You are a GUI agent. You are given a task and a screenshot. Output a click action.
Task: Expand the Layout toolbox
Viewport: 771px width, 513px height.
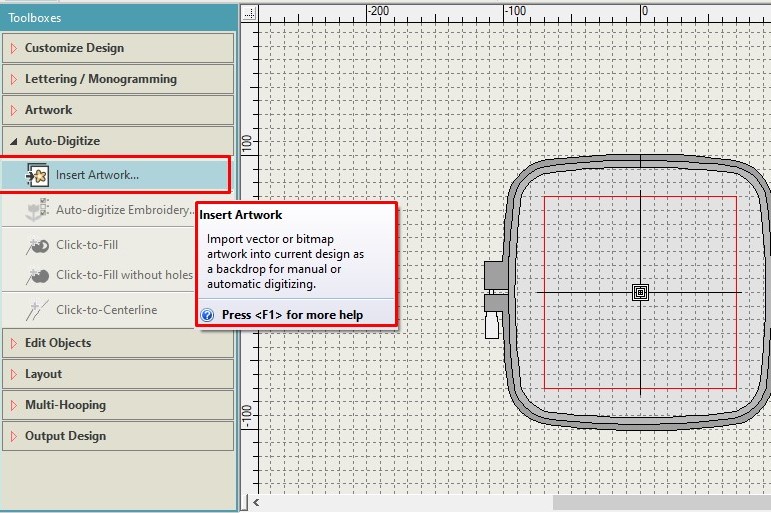(118, 374)
